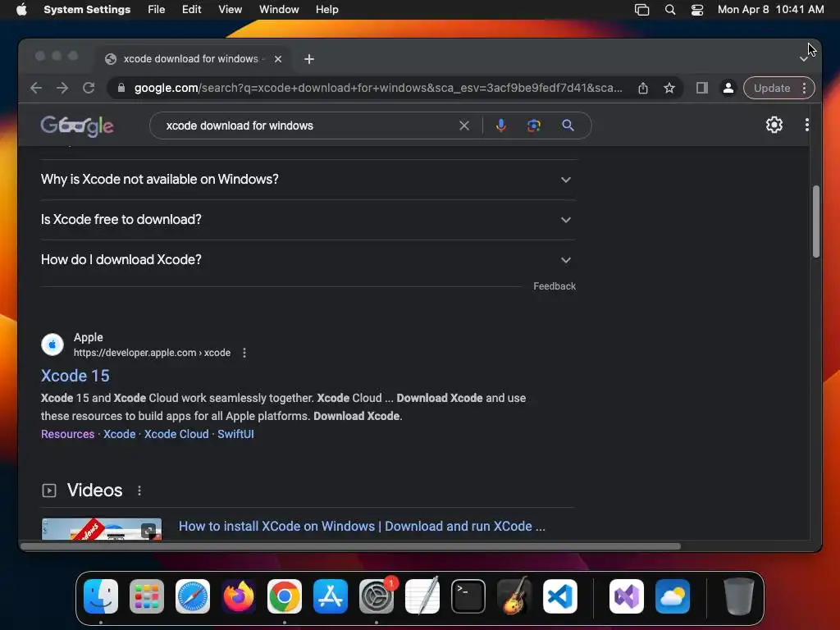Open Chrome's three-dot menu in Update button
Image resolution: width=840 pixels, height=630 pixels.
point(804,88)
